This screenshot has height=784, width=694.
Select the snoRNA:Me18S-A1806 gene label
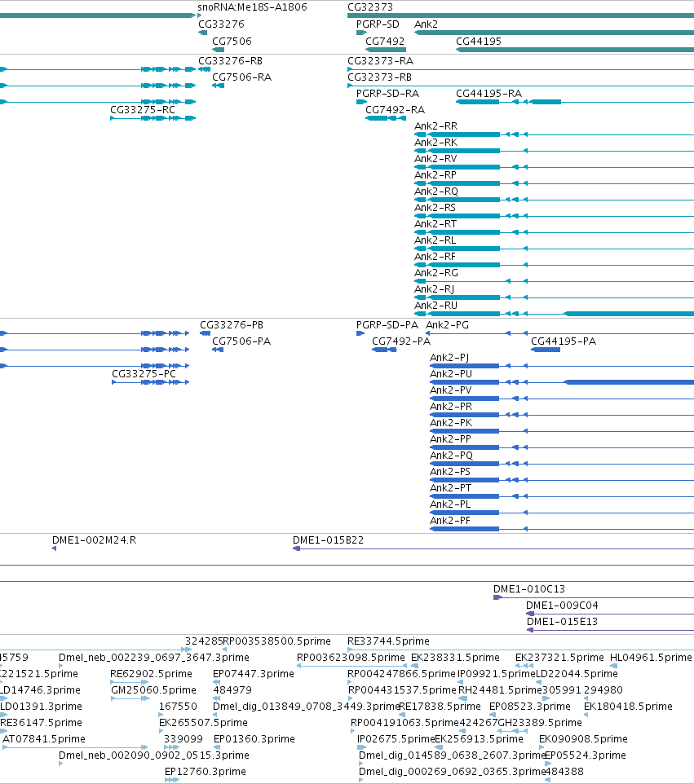click(252, 7)
